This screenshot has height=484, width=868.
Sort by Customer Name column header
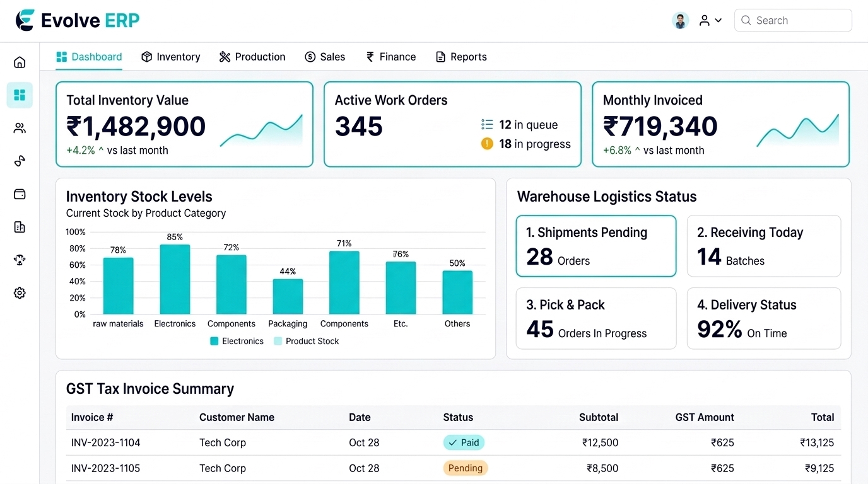click(x=237, y=417)
